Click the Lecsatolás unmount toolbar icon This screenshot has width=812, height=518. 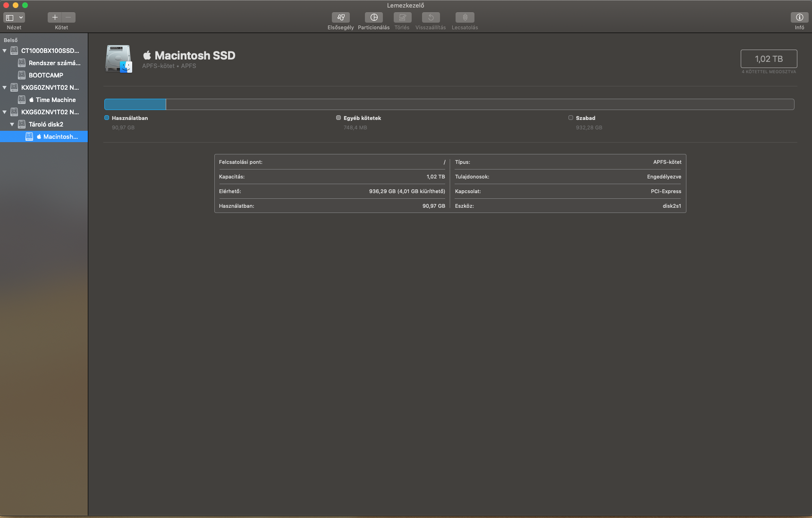(465, 17)
